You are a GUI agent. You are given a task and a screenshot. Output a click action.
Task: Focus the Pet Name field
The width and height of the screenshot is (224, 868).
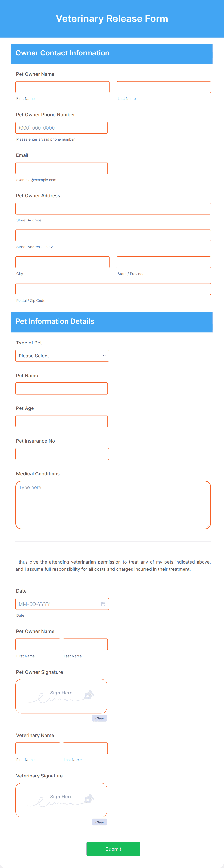point(61,388)
